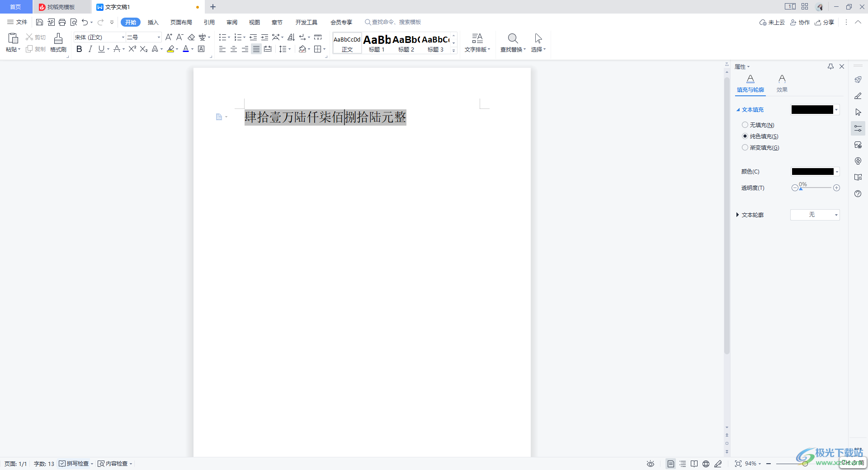Expand the styles gallery arrow
Screen dimensions: 868x470
click(454, 50)
